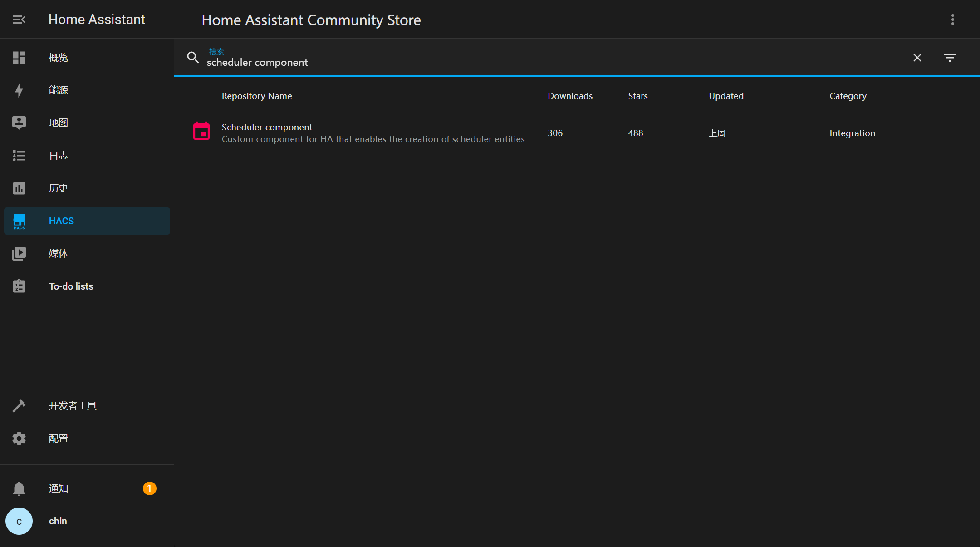Sort by Category column header
This screenshot has height=547, width=980.
(848, 96)
